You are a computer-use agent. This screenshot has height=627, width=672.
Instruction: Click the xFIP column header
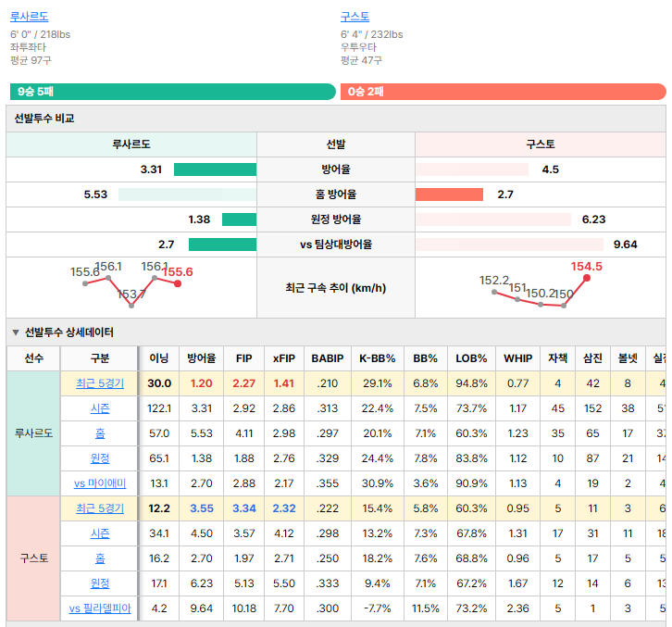[x=284, y=358]
